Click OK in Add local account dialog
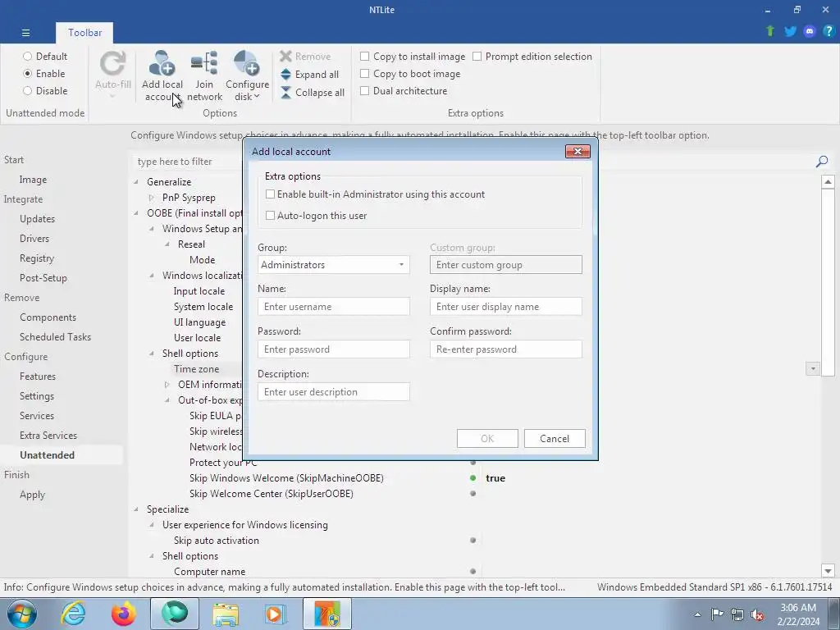This screenshot has width=840, height=630. pos(487,438)
